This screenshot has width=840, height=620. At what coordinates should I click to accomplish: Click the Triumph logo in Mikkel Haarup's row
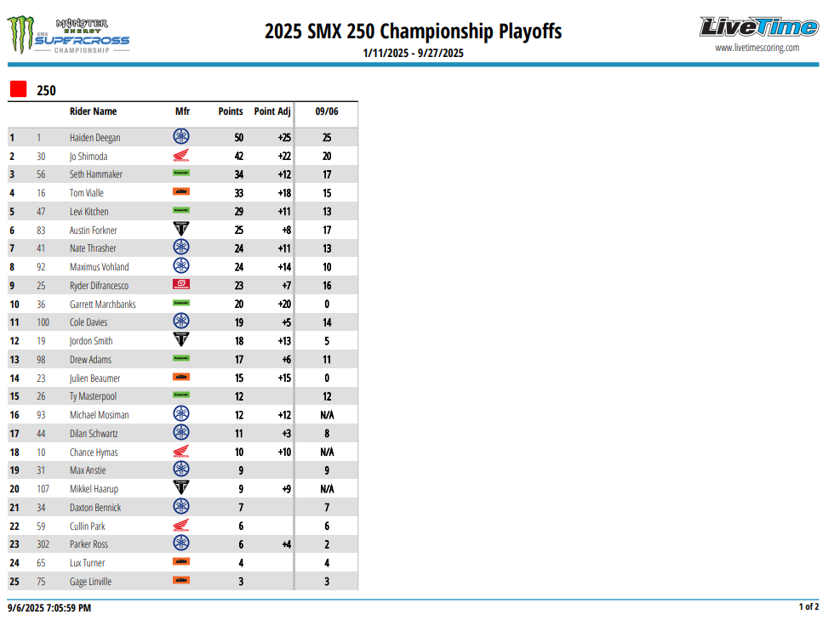181,488
